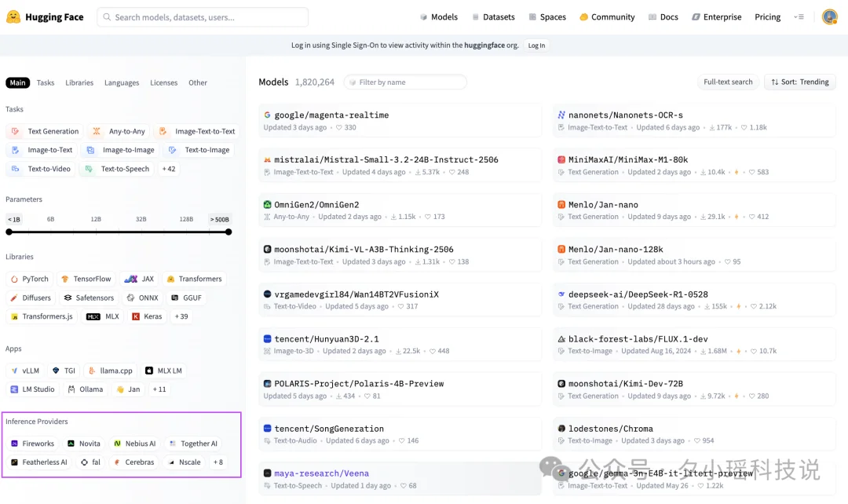Select the MLX library filter
The image size is (848, 504).
(103, 316)
